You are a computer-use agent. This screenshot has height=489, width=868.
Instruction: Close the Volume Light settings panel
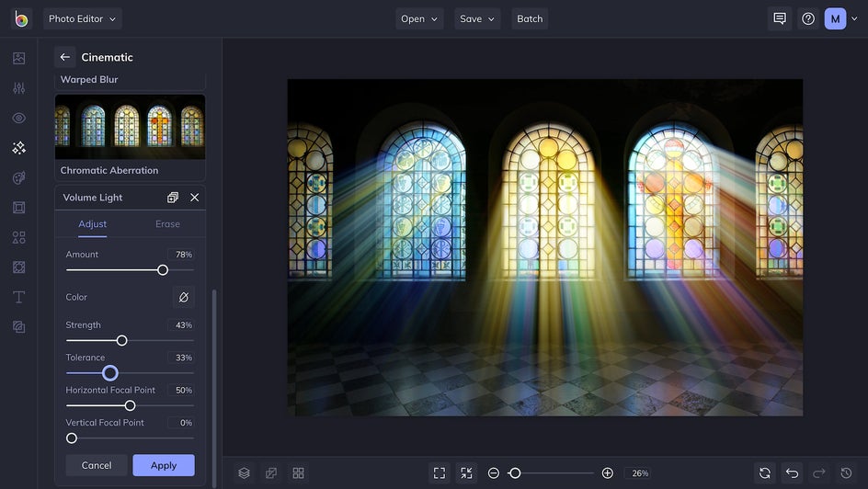coord(195,198)
